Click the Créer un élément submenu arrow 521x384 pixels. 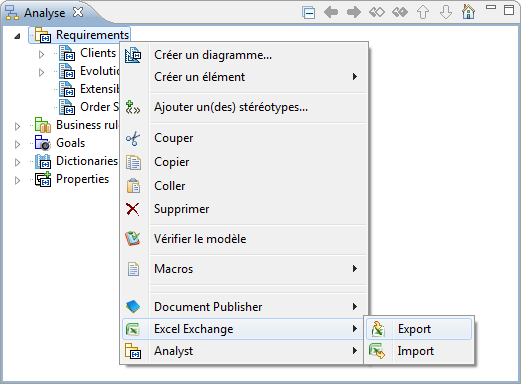[355, 77]
